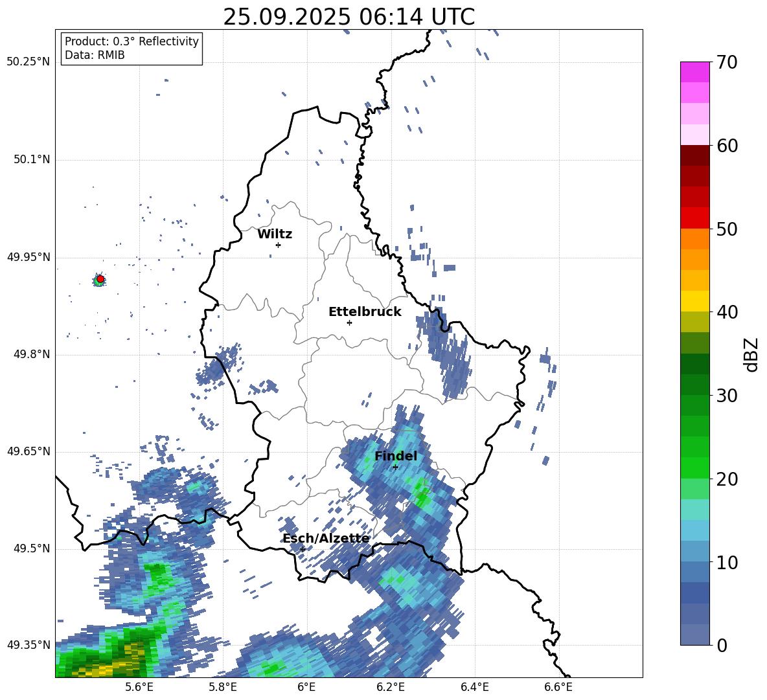The width and height of the screenshot is (767, 700).
Task: Click the colorbar tick value 60
Action: (x=727, y=146)
